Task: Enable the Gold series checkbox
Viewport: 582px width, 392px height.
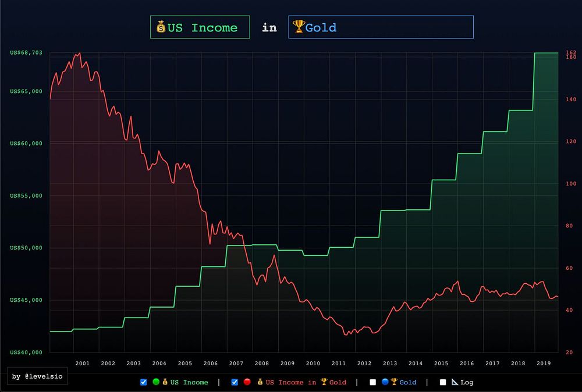Action: coord(373,382)
